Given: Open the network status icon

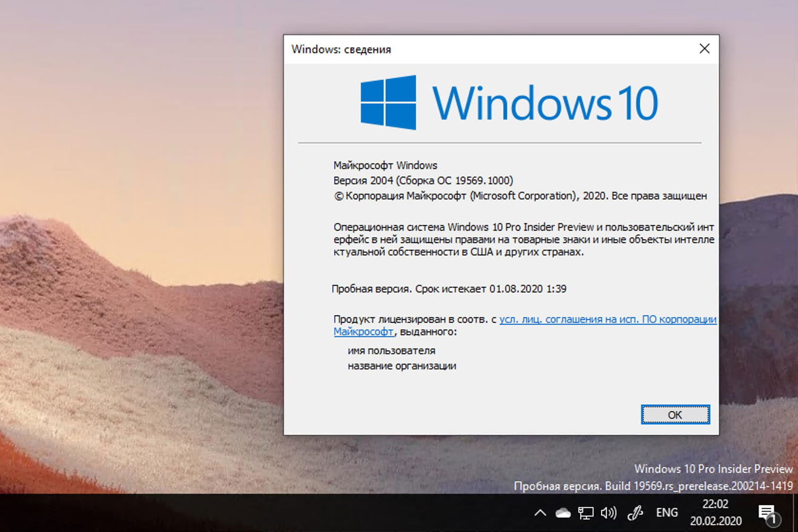Looking at the screenshot, I should point(586,512).
